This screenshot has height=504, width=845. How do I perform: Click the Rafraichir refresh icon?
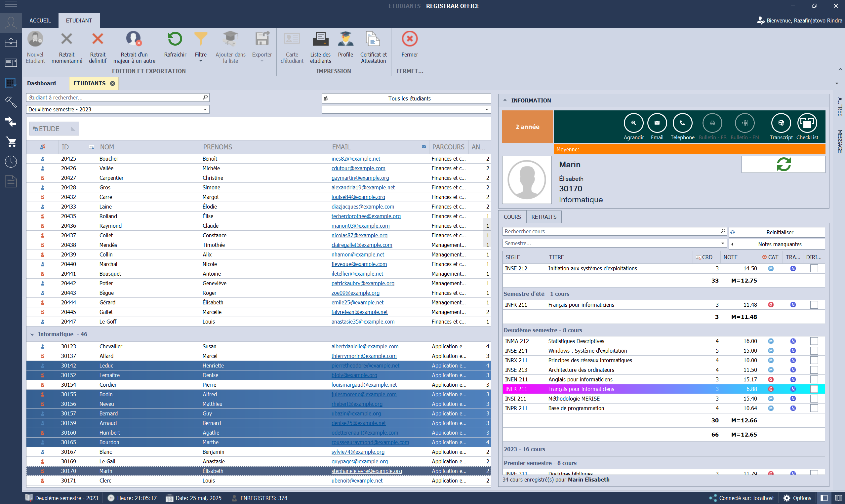[175, 39]
